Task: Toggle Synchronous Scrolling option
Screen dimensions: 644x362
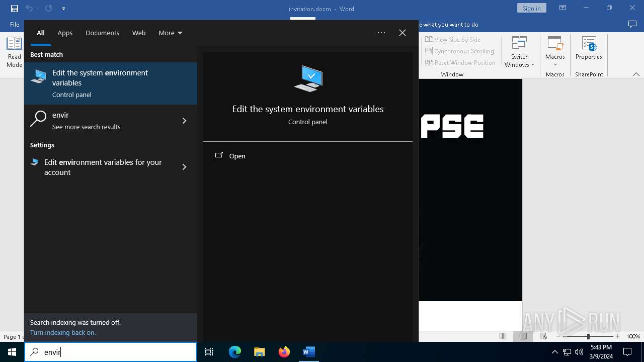Action: pyautogui.click(x=459, y=51)
